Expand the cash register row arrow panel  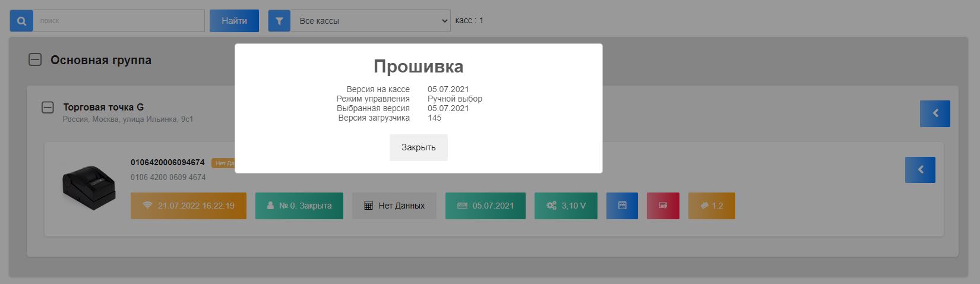(x=920, y=170)
